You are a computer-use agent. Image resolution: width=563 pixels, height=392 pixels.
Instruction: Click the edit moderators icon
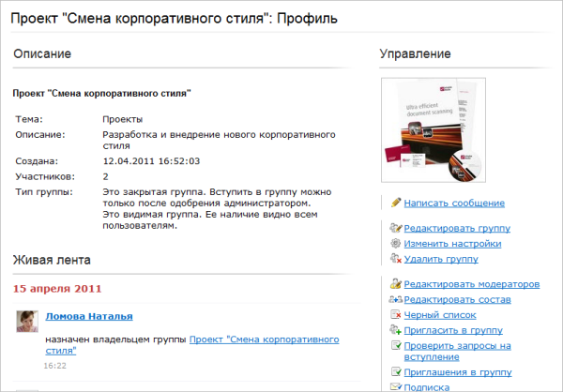(395, 284)
